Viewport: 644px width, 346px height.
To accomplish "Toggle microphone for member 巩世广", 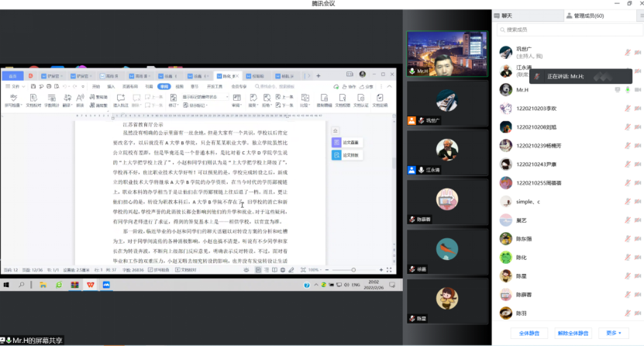I will point(627,53).
